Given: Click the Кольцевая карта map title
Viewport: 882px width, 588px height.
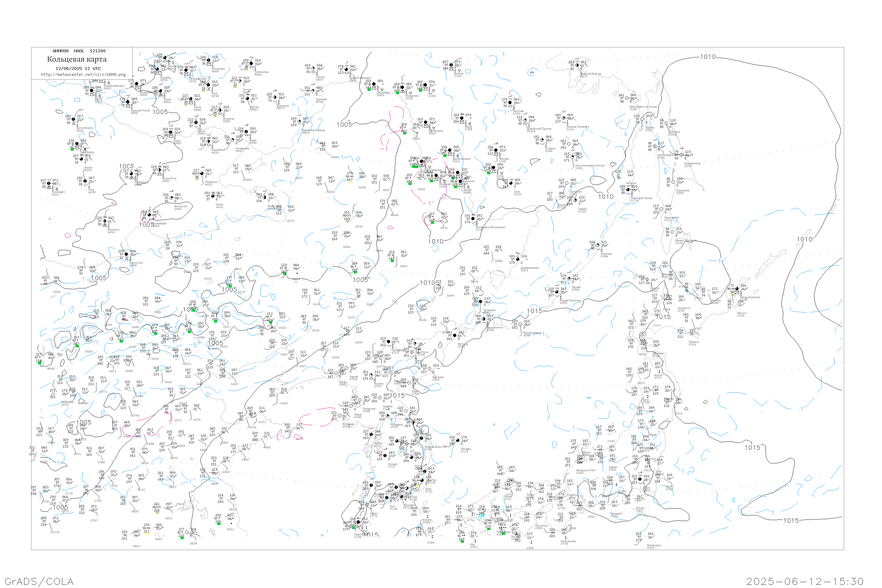Looking at the screenshot, I should (77, 59).
